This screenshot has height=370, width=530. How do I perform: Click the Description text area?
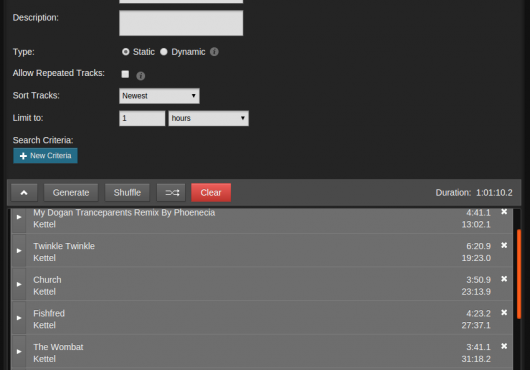tap(181, 23)
